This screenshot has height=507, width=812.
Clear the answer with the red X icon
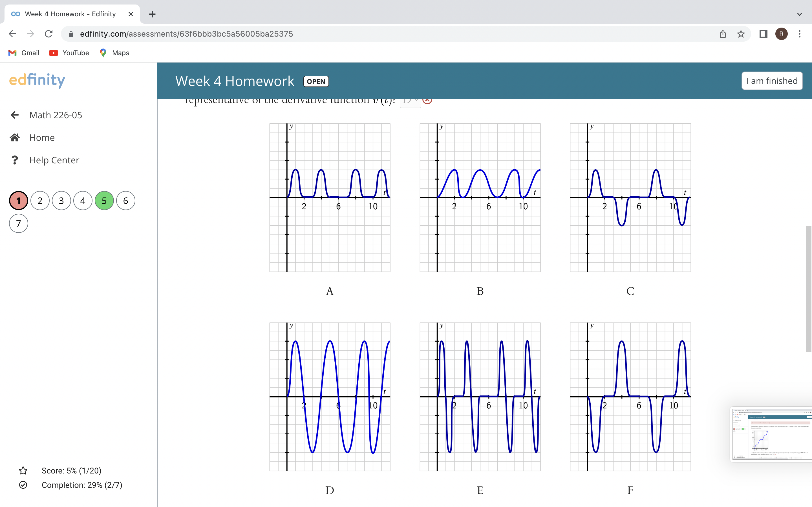(427, 101)
